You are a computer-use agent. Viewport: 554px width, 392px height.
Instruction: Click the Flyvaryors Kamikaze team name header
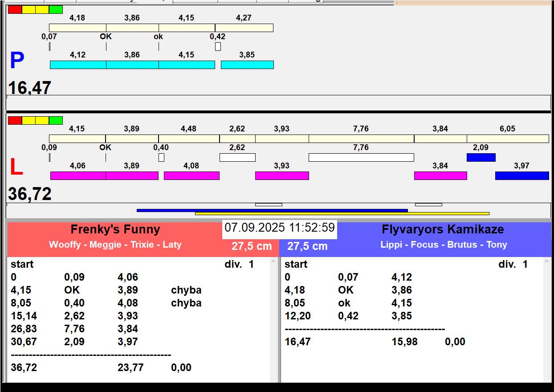[x=443, y=230]
